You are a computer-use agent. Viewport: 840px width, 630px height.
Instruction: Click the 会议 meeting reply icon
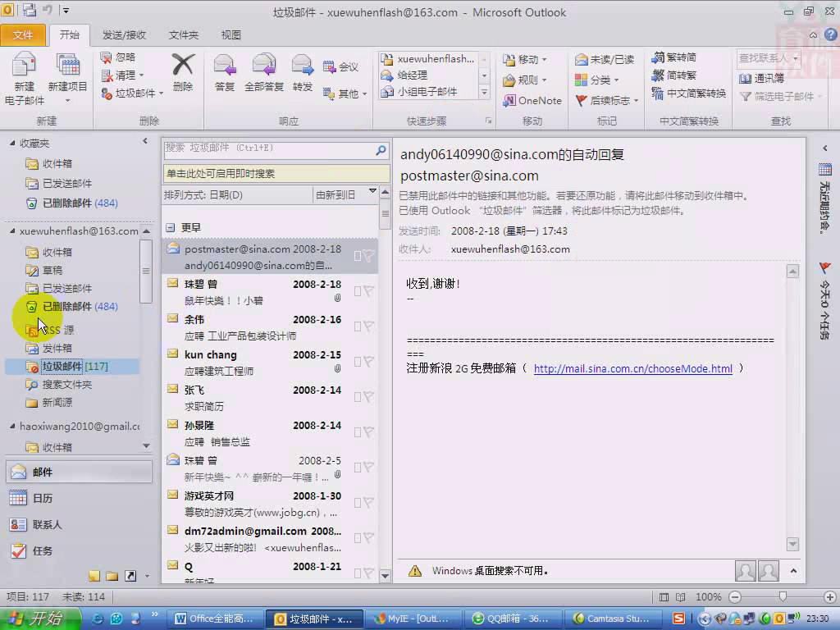[x=329, y=67]
